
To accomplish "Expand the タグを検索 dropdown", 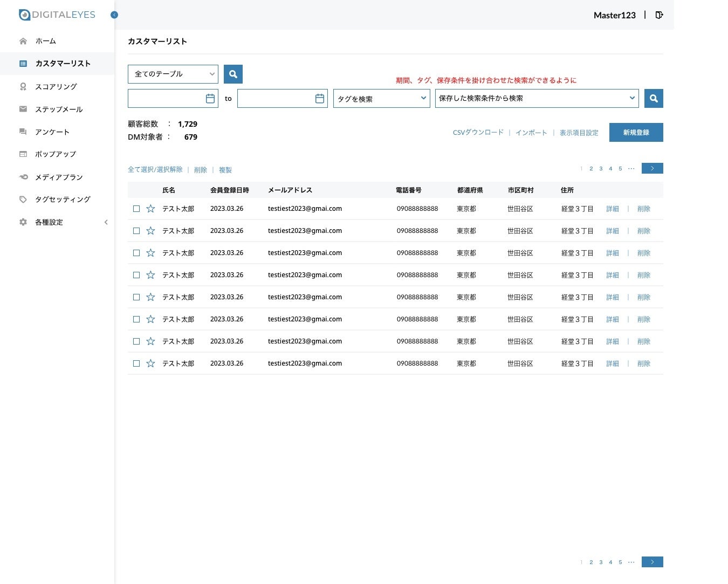I will (x=381, y=99).
